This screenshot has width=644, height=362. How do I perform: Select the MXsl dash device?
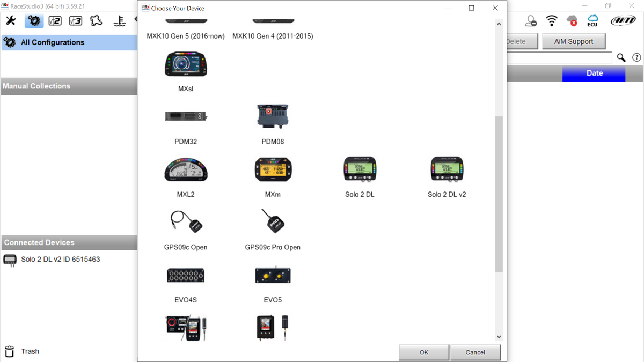click(186, 64)
